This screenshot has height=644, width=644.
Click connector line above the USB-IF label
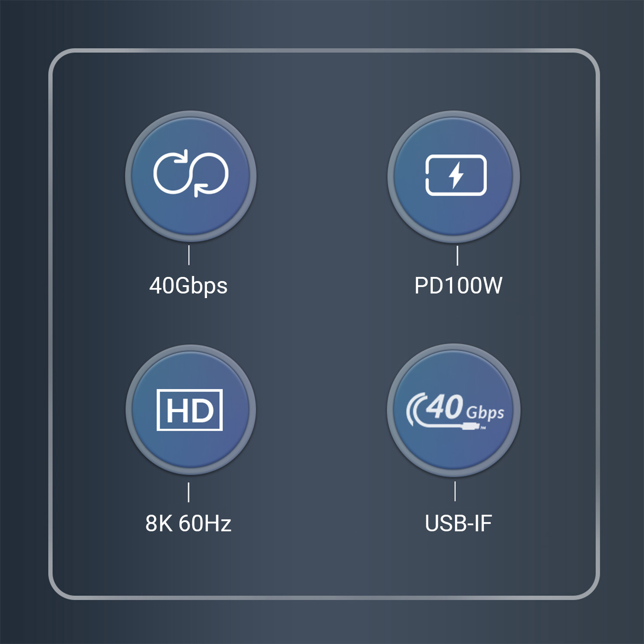point(455,491)
